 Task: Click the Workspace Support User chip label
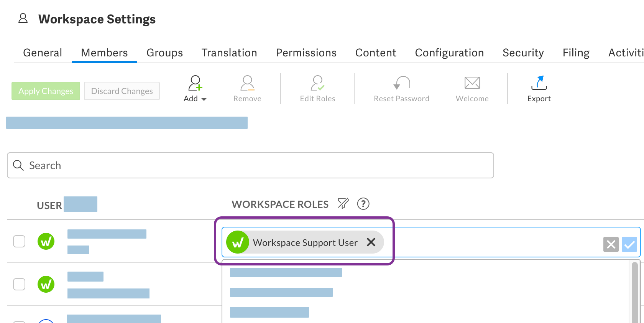tap(305, 242)
